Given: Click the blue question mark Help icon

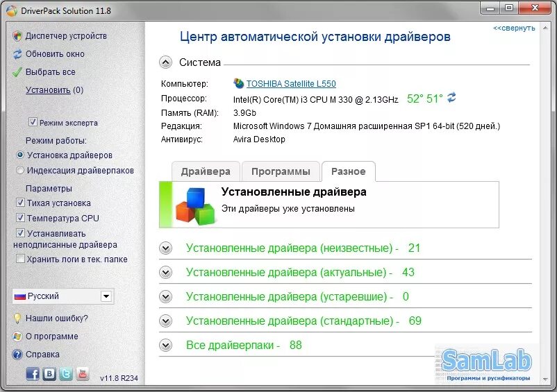Looking at the screenshot, I should tap(17, 355).
